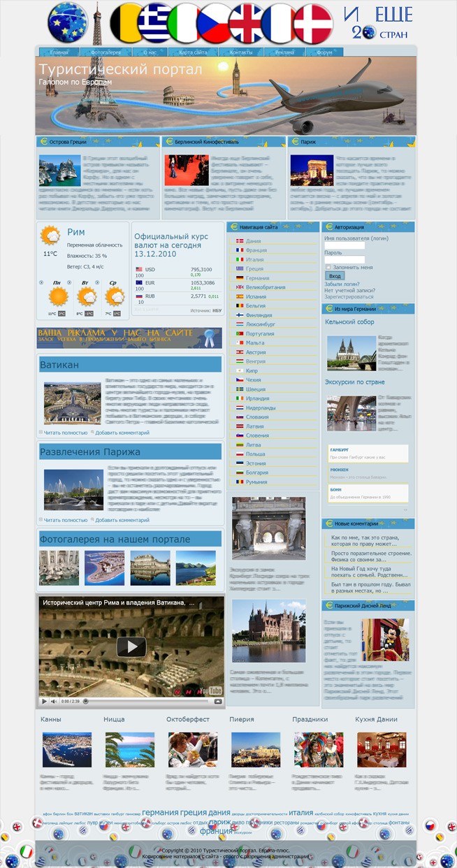Select Испания in site navigation
Image resolution: width=457 pixels, height=868 pixels.
pos(256,296)
